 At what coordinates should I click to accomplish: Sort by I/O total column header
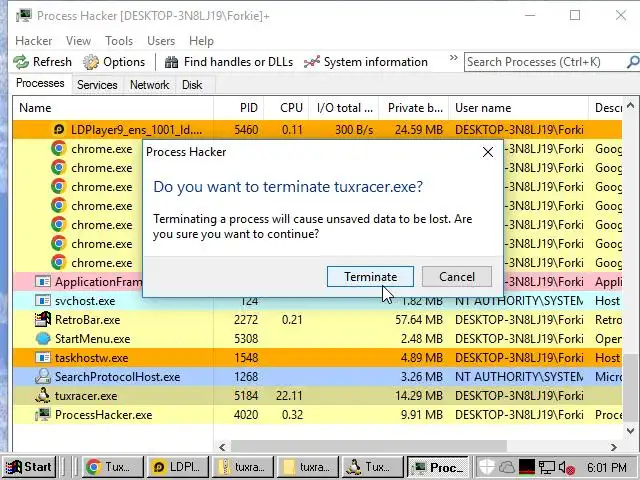click(x=344, y=108)
